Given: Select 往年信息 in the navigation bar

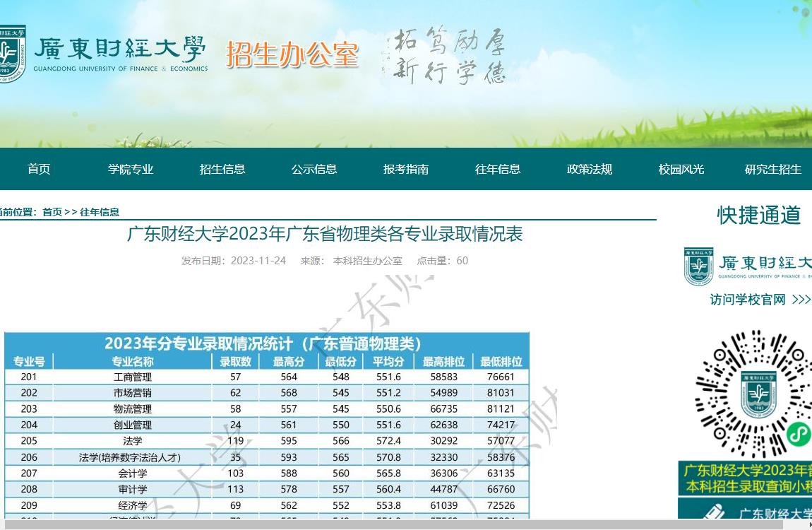Looking at the screenshot, I should [x=498, y=169].
